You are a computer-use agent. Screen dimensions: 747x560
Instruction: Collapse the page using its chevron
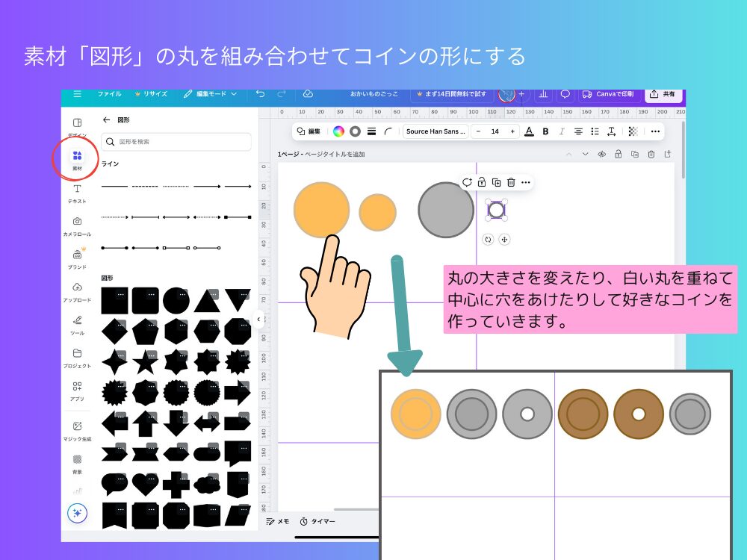585,154
